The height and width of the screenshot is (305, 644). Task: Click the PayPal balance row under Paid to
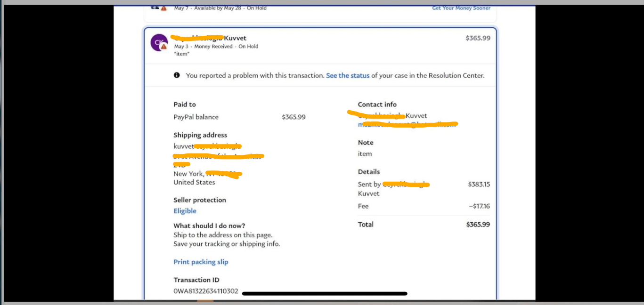196,117
